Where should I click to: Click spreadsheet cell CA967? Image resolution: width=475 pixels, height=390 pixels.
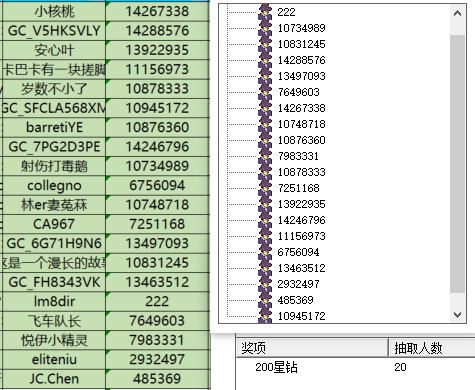pos(54,224)
